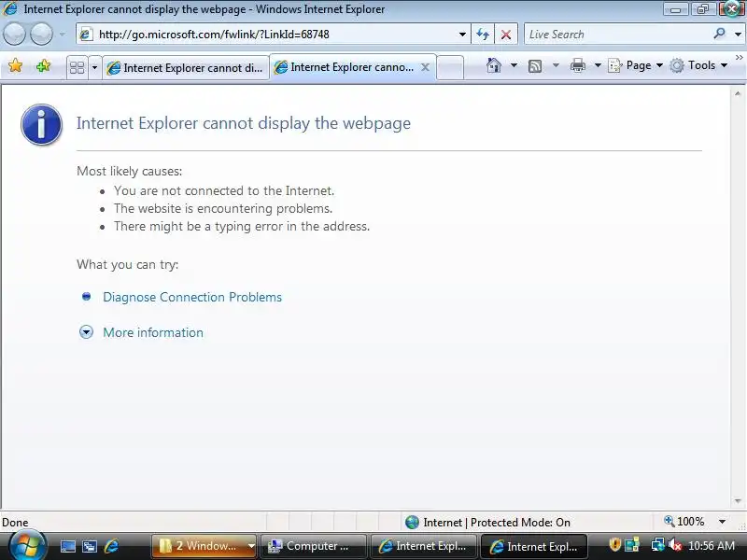Click the Live Search input box

point(617,35)
